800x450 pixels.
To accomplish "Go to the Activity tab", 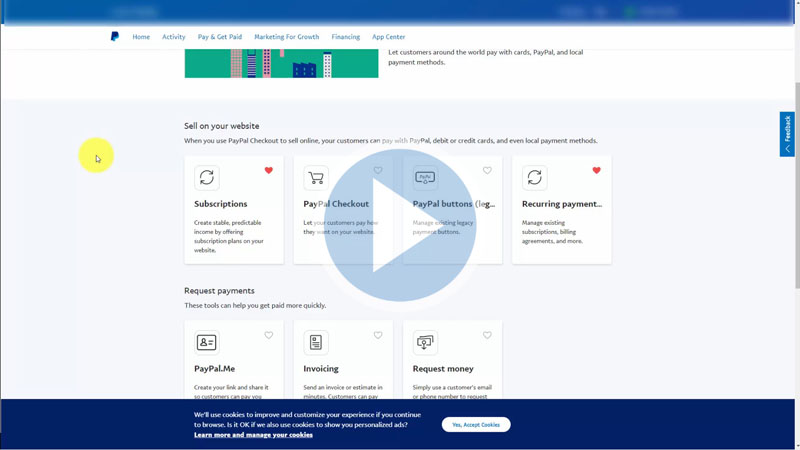I will click(174, 37).
